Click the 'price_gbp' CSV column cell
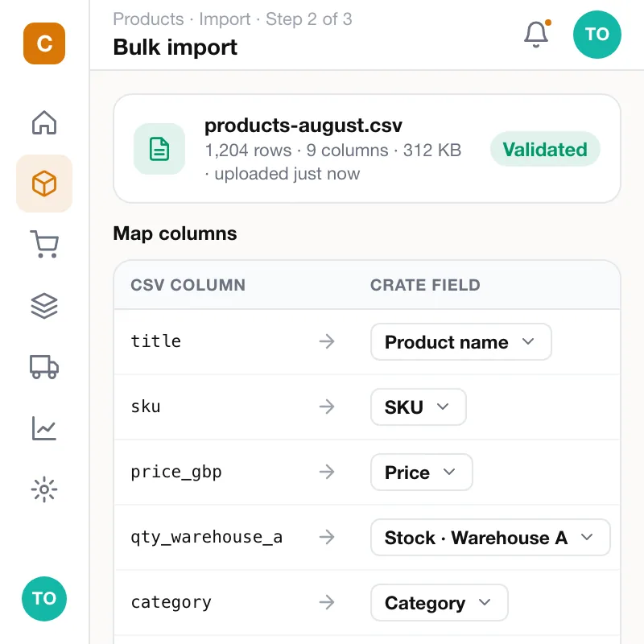The width and height of the screenshot is (644, 644). (x=176, y=472)
